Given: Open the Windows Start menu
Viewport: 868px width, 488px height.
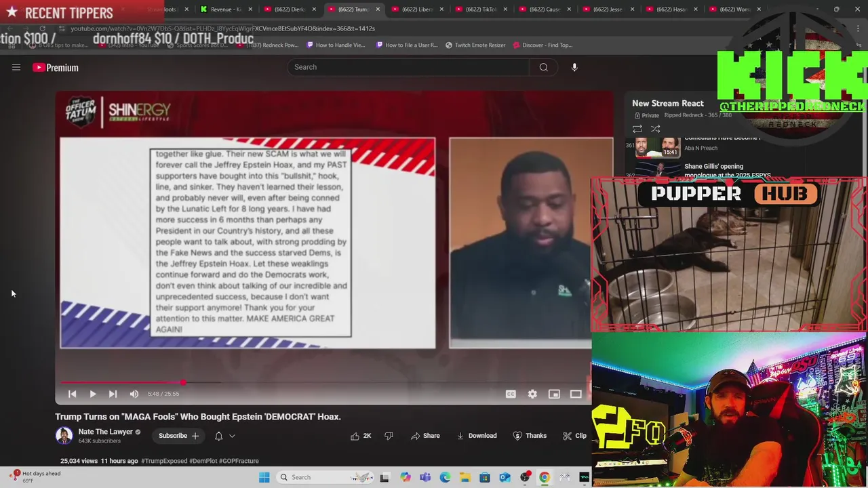Looking at the screenshot, I should pos(264,477).
